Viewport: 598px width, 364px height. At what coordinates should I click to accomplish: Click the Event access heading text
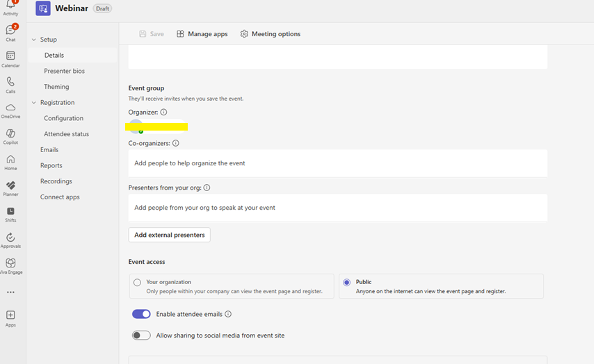click(x=147, y=262)
